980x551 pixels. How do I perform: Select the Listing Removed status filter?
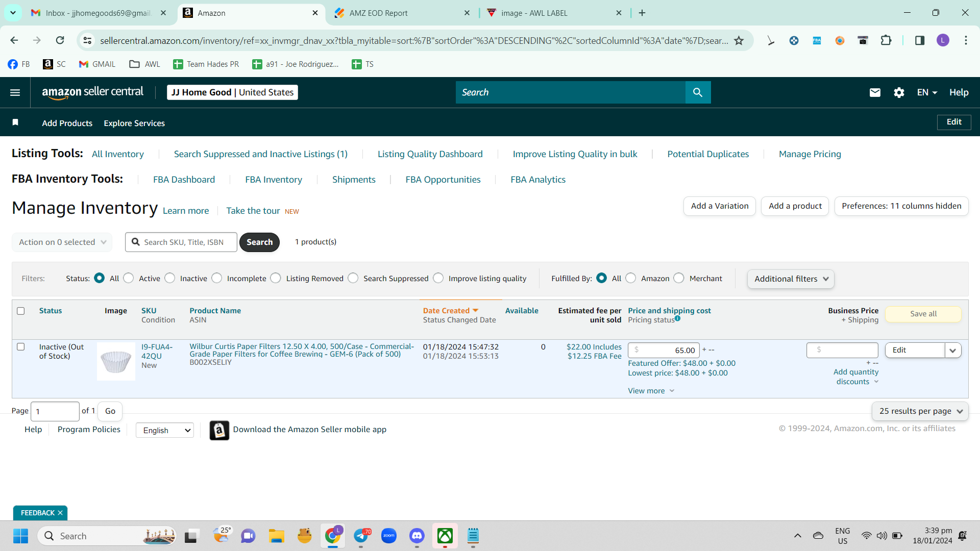click(276, 278)
